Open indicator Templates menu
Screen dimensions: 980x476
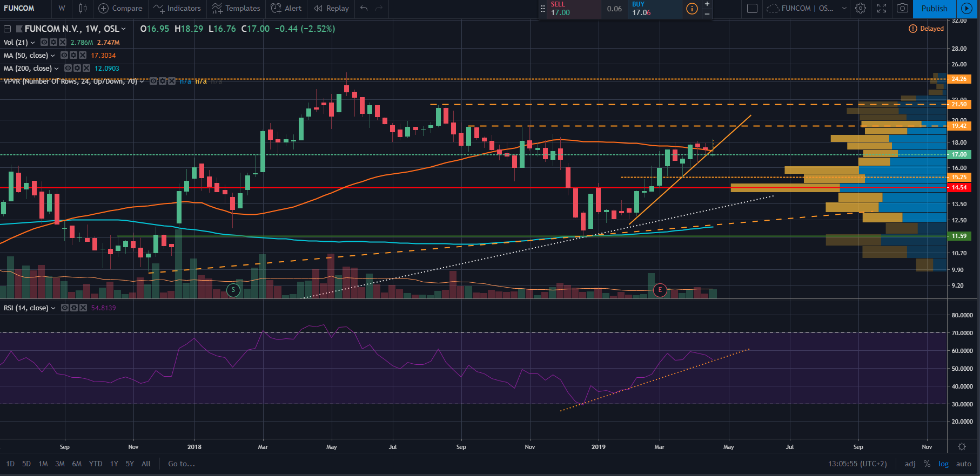click(x=236, y=8)
